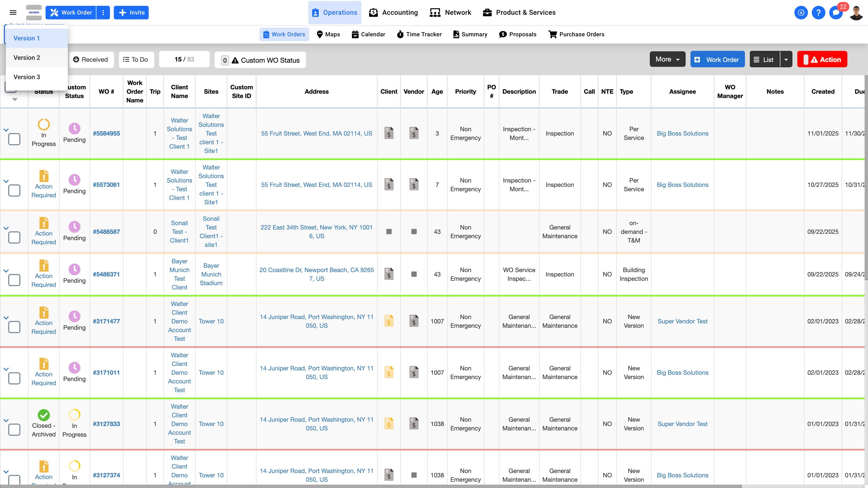Image resolution: width=868 pixels, height=488 pixels.
Task: Expand the List view dropdown arrow
Action: [786, 60]
